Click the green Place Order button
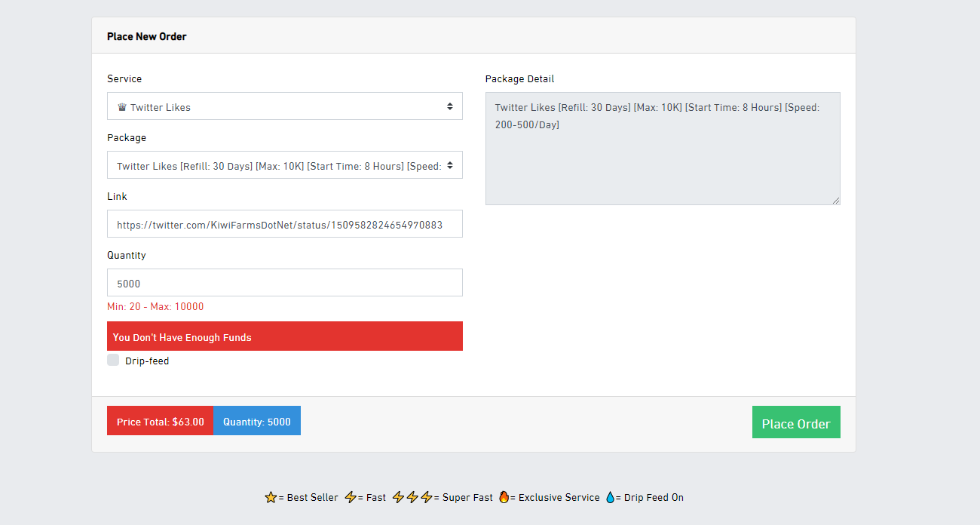The width and height of the screenshot is (980, 525). (796, 422)
